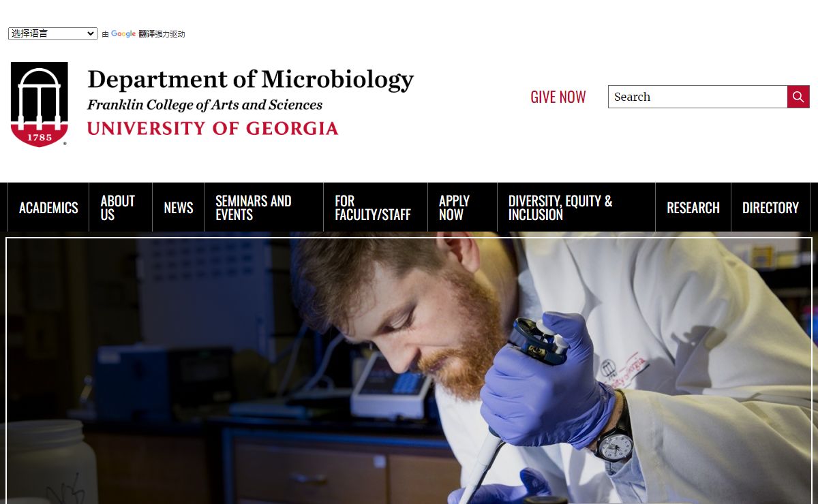Click the red search magnifier icon
Viewport: 818px width, 504px height.
tap(798, 97)
